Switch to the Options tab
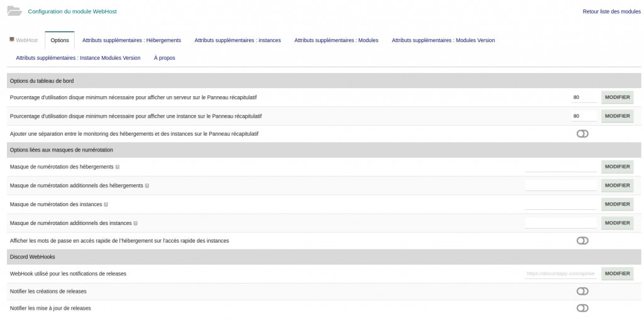Screen dimensions: 644x330 click(x=60, y=40)
